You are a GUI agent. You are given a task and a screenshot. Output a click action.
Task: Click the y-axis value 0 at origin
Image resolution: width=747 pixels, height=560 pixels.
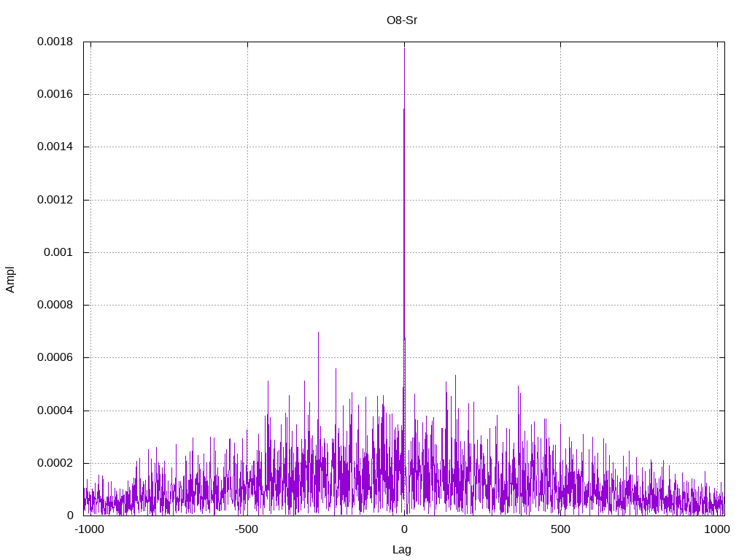click(x=70, y=516)
